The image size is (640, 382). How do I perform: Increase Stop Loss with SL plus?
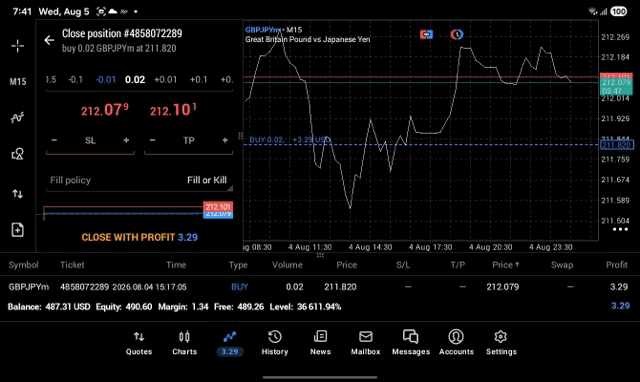(x=126, y=140)
